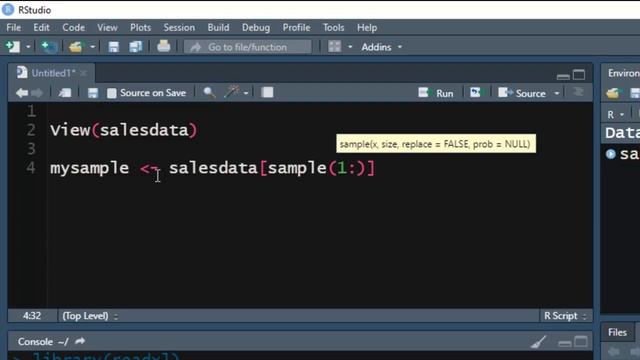Open the Profile menu
Viewport: 640px width, 360px height.
click(296, 27)
